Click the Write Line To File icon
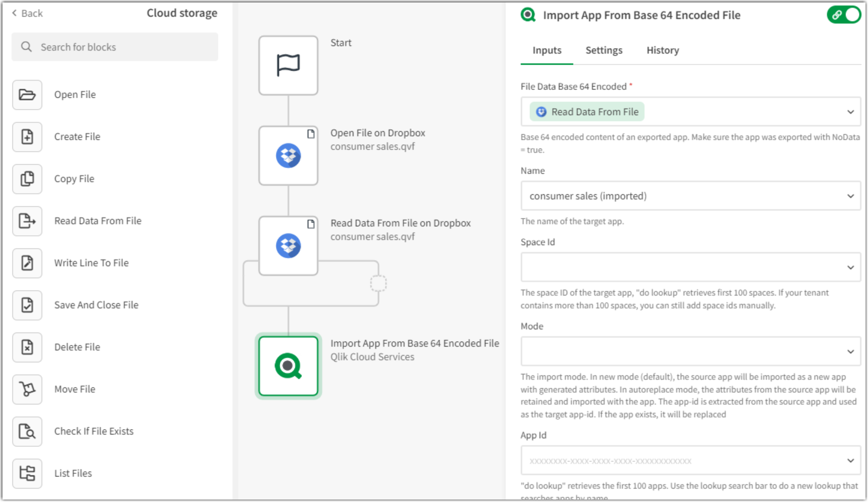 pyautogui.click(x=27, y=263)
